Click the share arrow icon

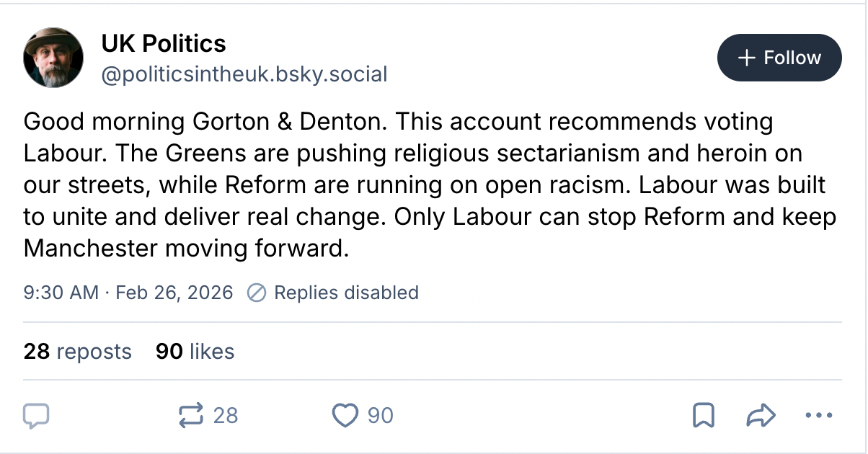click(x=761, y=415)
